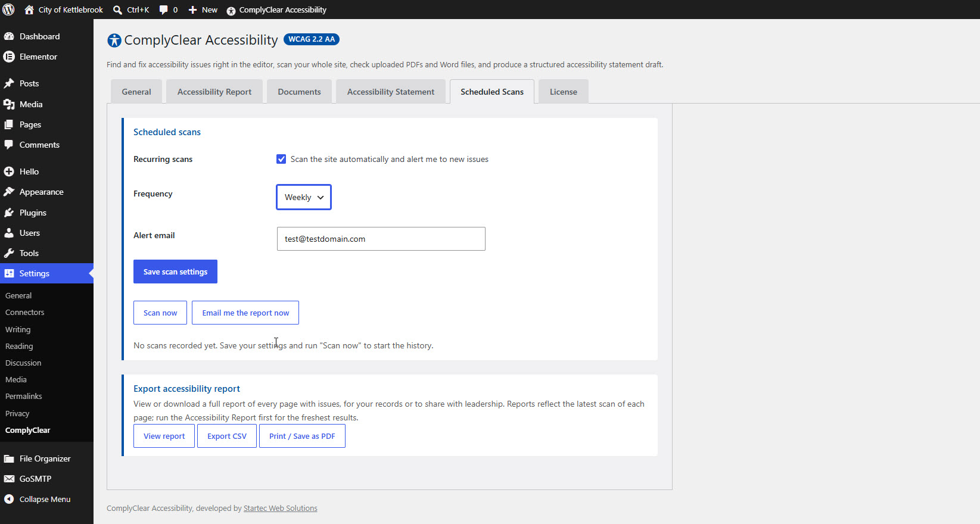Screen dimensions: 980x524
Task: Click the Dashboard gauge icon
Action: click(x=9, y=36)
